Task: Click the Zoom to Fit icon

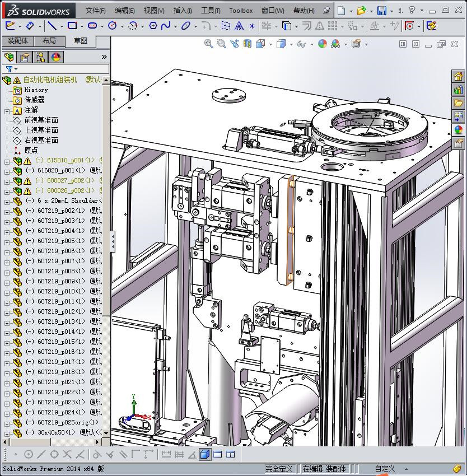Action: [x=209, y=44]
